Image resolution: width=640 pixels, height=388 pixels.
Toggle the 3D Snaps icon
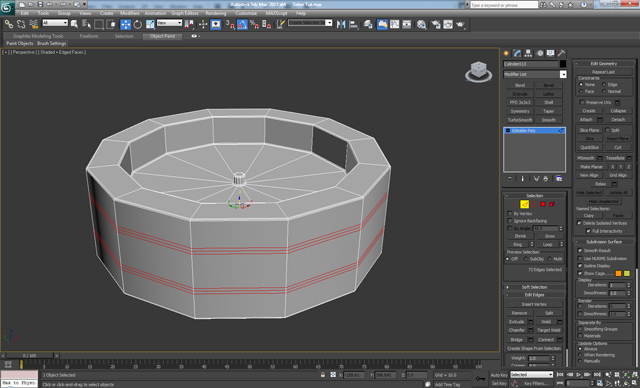point(230,24)
